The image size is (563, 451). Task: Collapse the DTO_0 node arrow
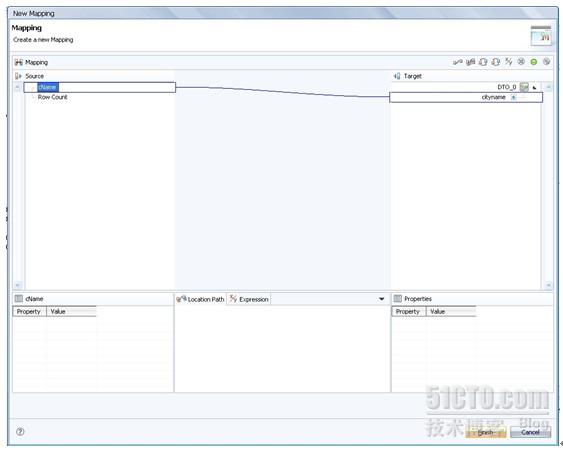[x=535, y=87]
